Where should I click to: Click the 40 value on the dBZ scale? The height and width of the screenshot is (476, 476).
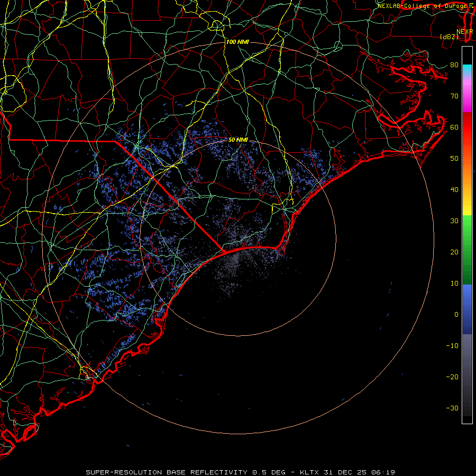pos(454,190)
